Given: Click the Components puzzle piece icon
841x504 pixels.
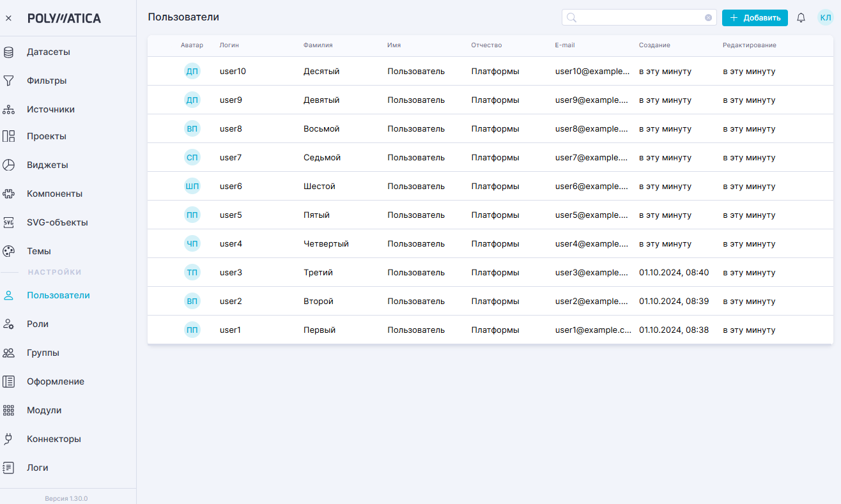Looking at the screenshot, I should tap(9, 194).
